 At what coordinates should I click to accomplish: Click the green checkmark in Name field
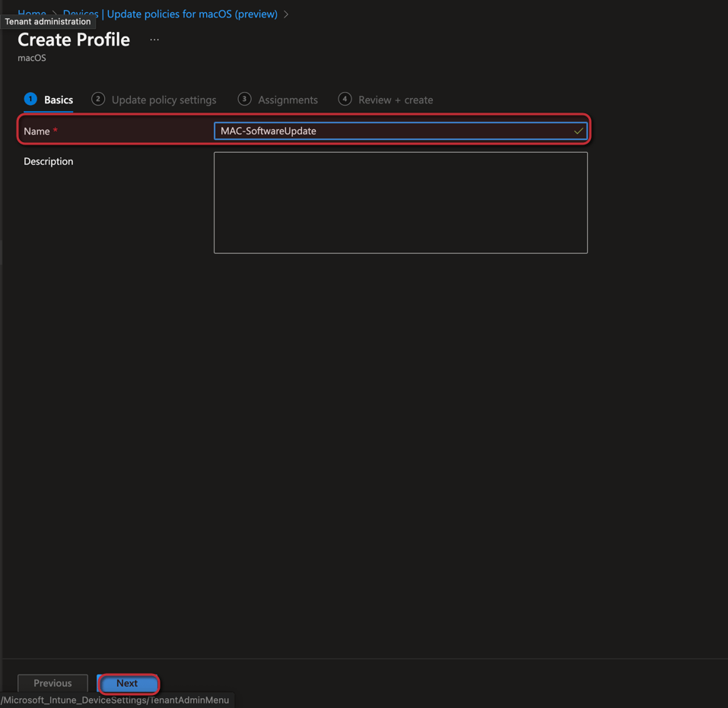pos(578,131)
